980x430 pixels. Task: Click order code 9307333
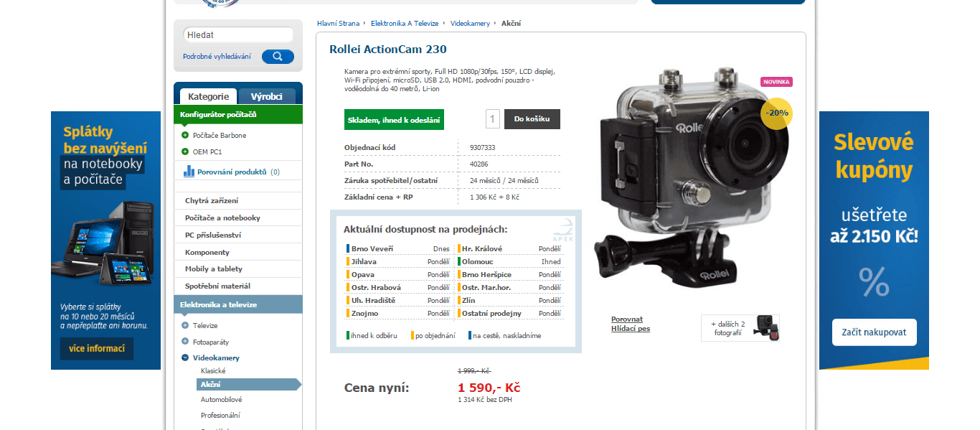[x=482, y=148]
